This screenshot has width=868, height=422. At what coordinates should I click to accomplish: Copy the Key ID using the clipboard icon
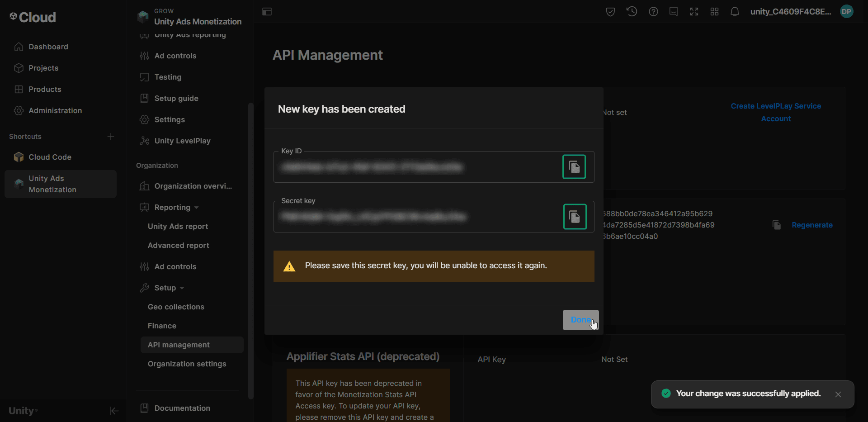tap(574, 166)
